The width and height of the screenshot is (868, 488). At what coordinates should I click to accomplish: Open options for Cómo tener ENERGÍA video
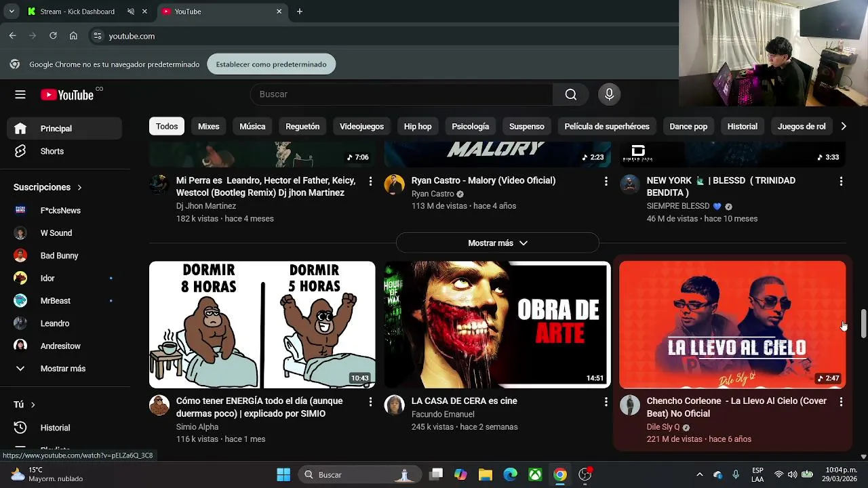click(370, 402)
